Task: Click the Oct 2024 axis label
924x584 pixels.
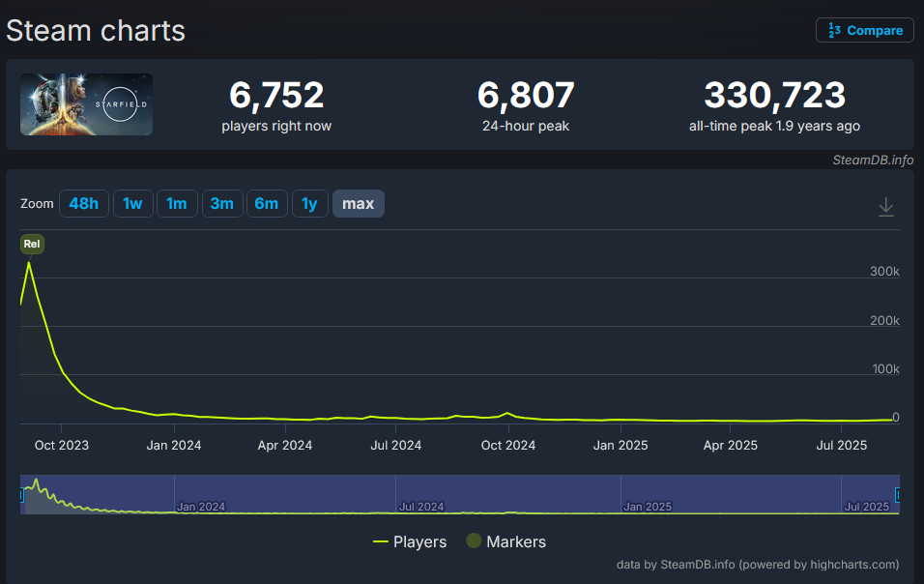Action: point(508,446)
